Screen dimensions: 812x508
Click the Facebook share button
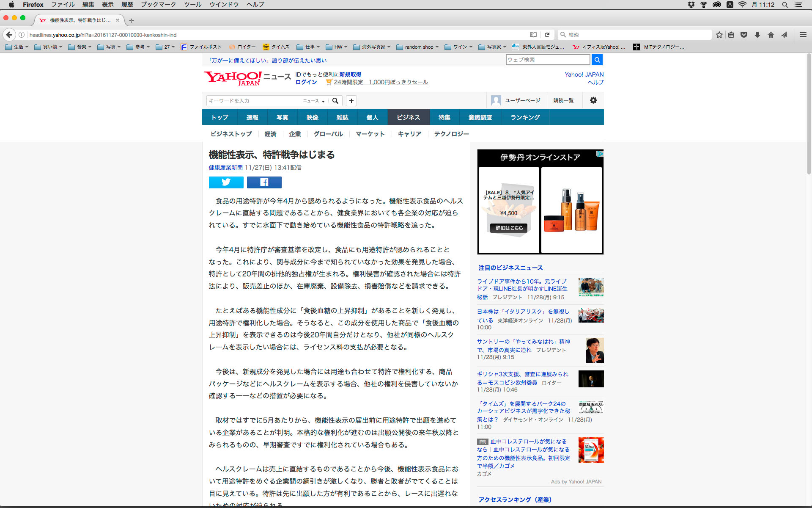pyautogui.click(x=264, y=182)
